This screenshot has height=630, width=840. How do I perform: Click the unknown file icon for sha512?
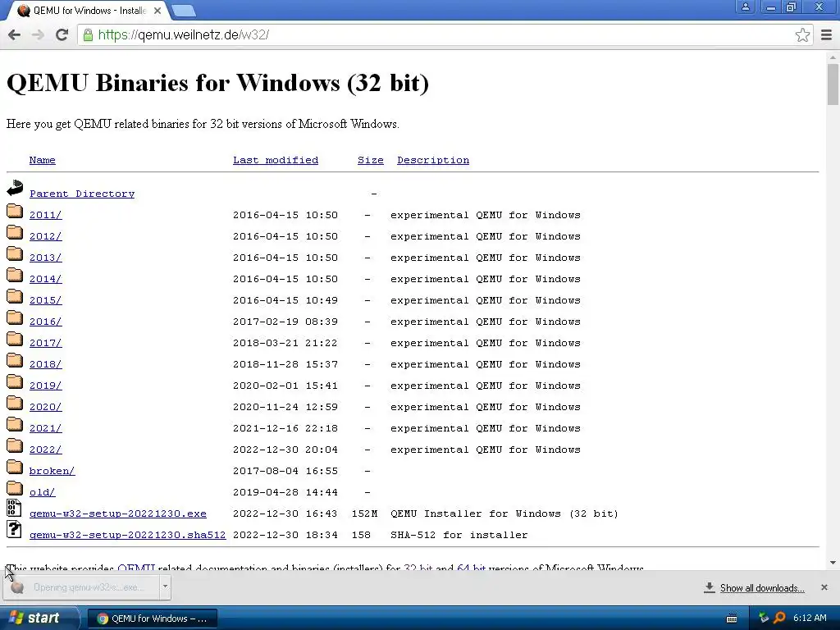pyautogui.click(x=14, y=529)
